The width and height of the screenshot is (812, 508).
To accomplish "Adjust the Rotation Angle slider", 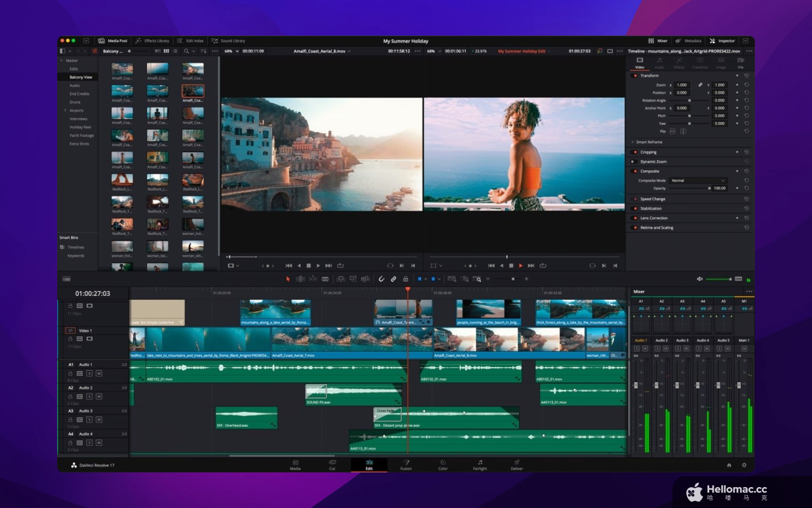I will 690,100.
